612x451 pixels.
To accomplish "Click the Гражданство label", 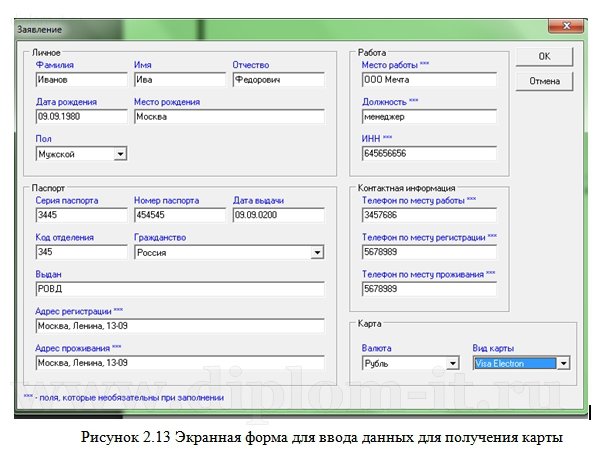I will (160, 238).
